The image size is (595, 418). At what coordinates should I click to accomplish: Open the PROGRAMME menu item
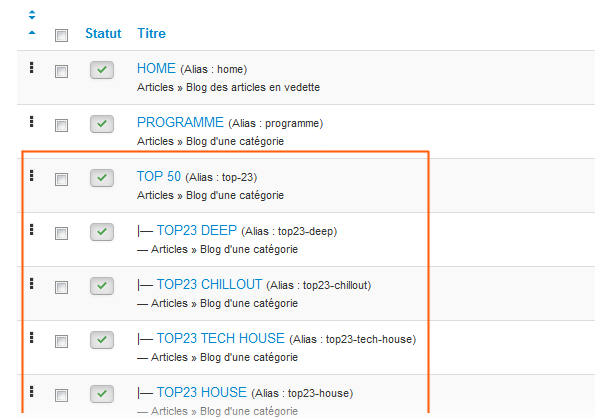coord(180,123)
